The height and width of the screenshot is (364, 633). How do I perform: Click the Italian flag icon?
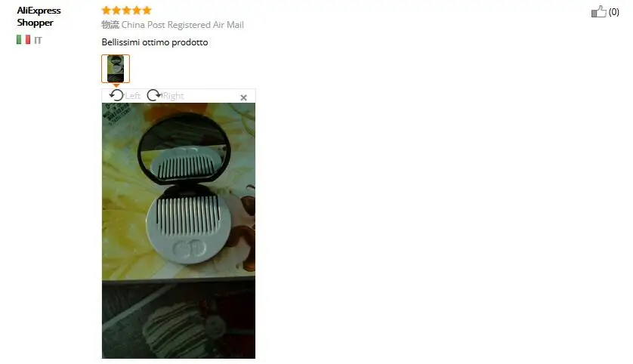tap(23, 39)
